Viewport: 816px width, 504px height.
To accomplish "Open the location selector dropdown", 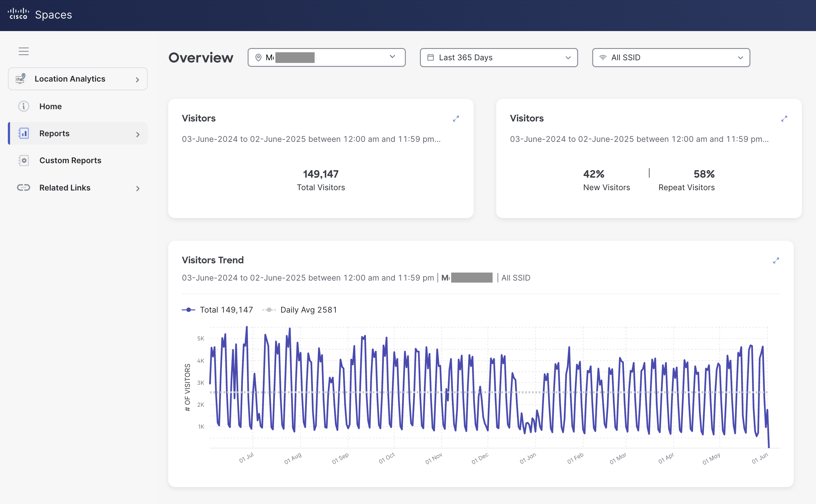I will (326, 57).
